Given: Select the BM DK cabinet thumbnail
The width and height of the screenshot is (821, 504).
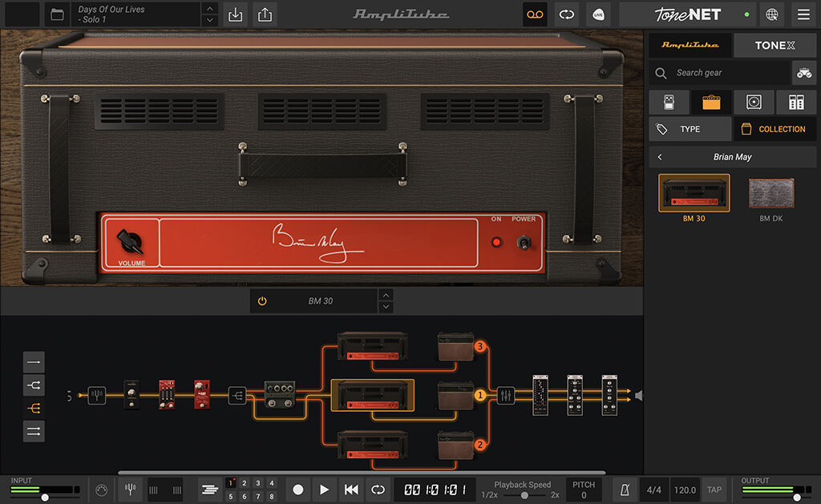Looking at the screenshot, I should [770, 192].
